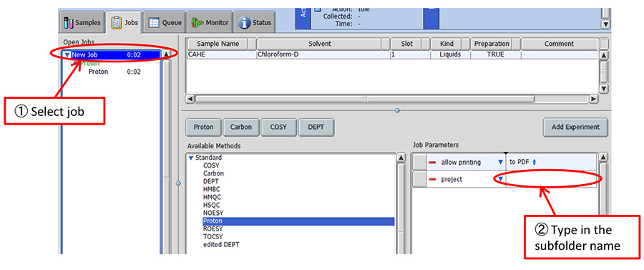Switch to the Monitor tab

pyautogui.click(x=210, y=23)
